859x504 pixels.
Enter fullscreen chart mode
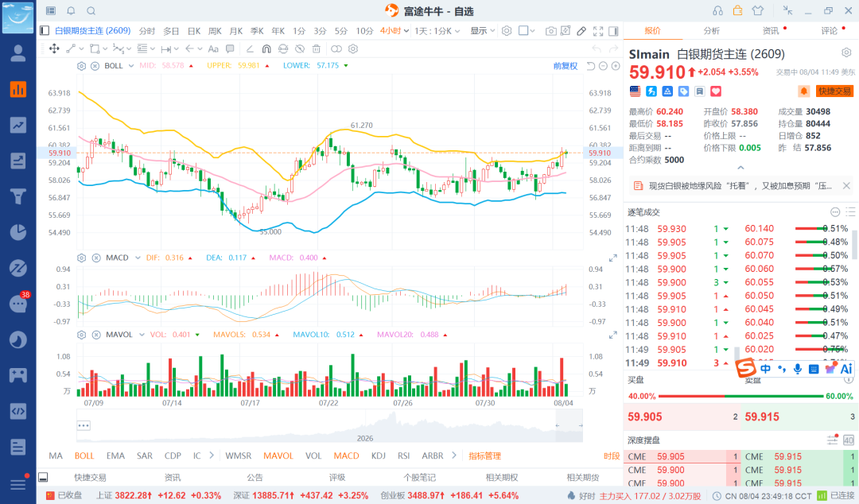tap(598, 31)
